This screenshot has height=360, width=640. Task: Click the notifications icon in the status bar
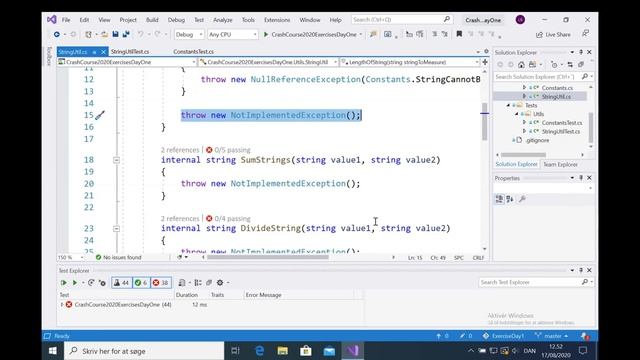584,336
